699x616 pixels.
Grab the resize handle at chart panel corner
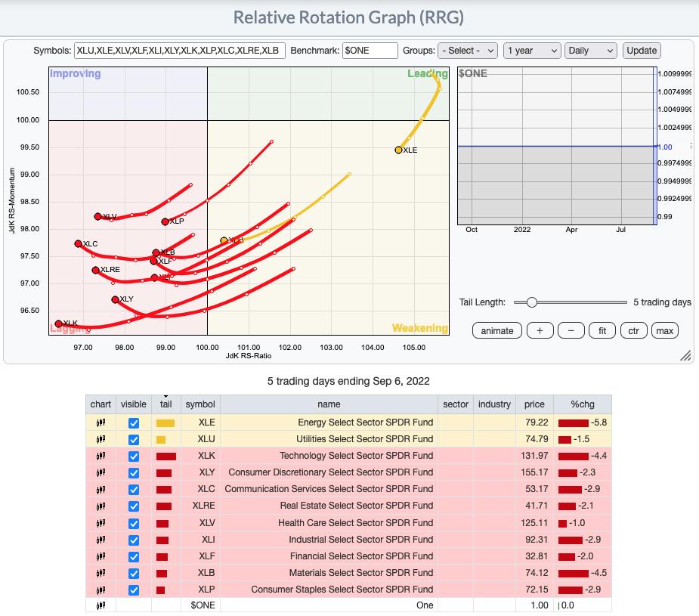coord(685,355)
